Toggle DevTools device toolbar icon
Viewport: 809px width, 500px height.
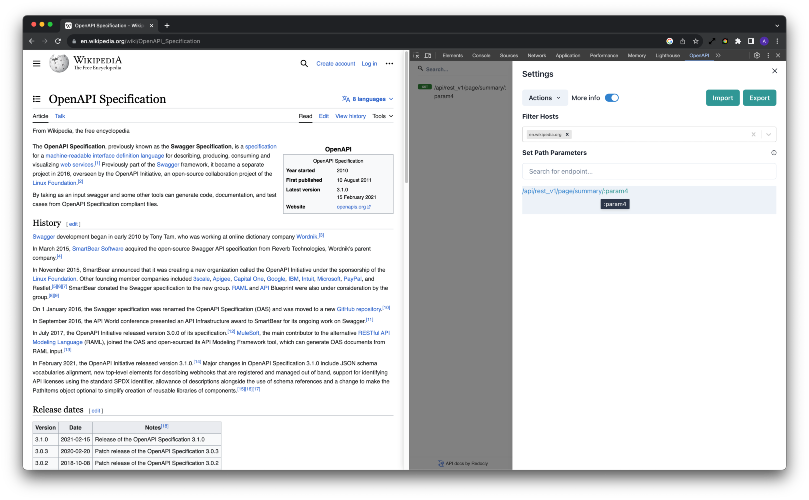coord(428,55)
